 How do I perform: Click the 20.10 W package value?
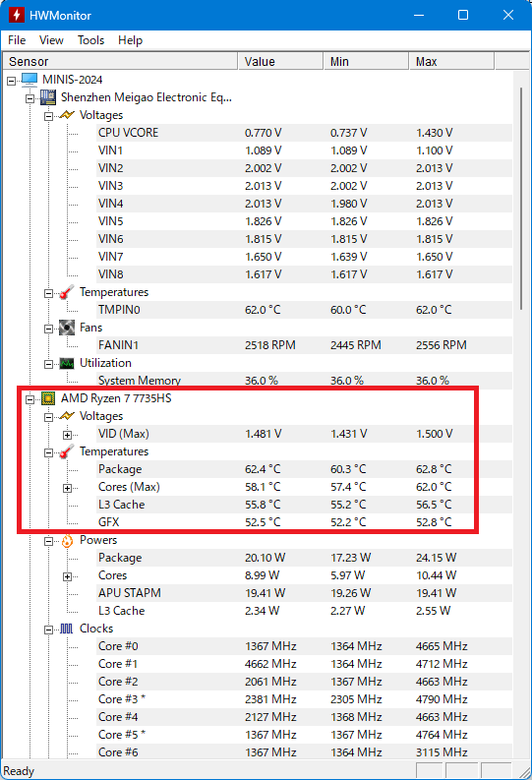click(265, 558)
